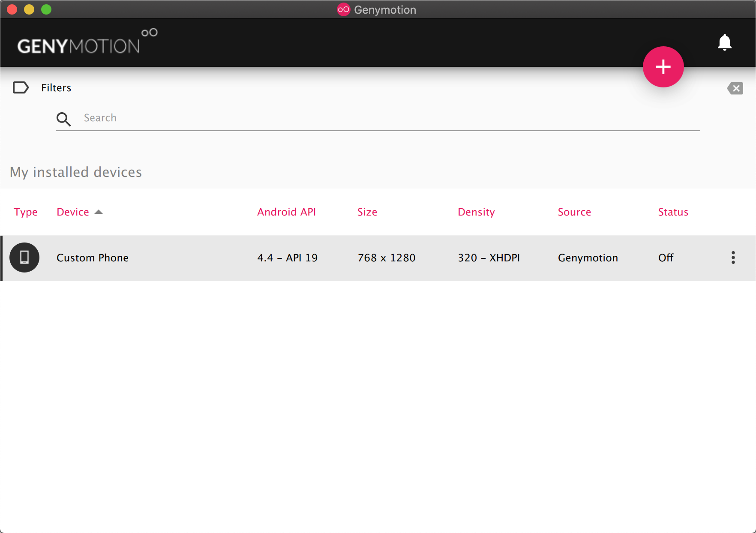Sort by the Status column header
756x533 pixels.
point(673,212)
